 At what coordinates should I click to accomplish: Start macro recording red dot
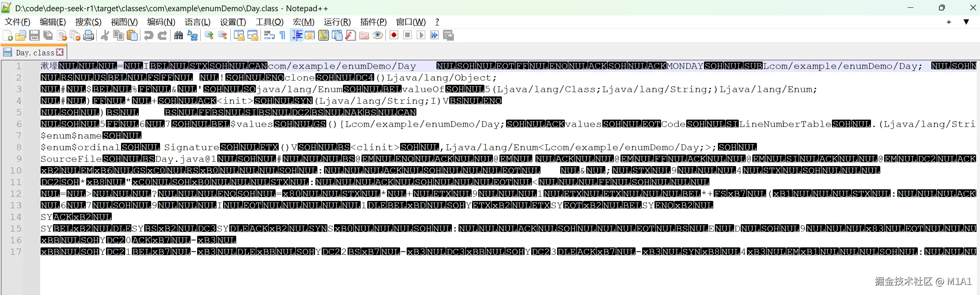(394, 36)
